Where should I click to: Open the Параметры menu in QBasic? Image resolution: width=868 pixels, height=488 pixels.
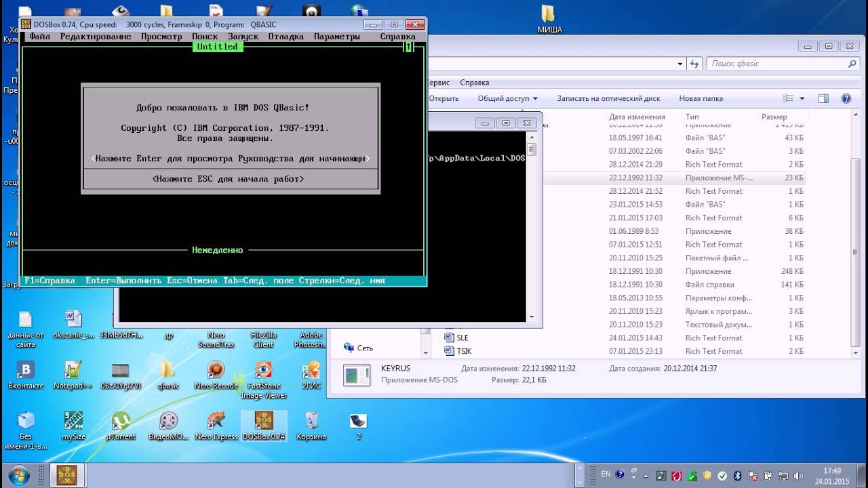(337, 37)
